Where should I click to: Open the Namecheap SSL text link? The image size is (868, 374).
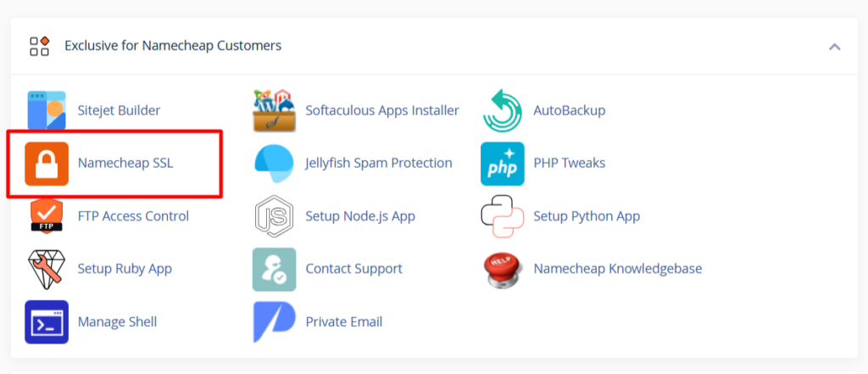(125, 164)
